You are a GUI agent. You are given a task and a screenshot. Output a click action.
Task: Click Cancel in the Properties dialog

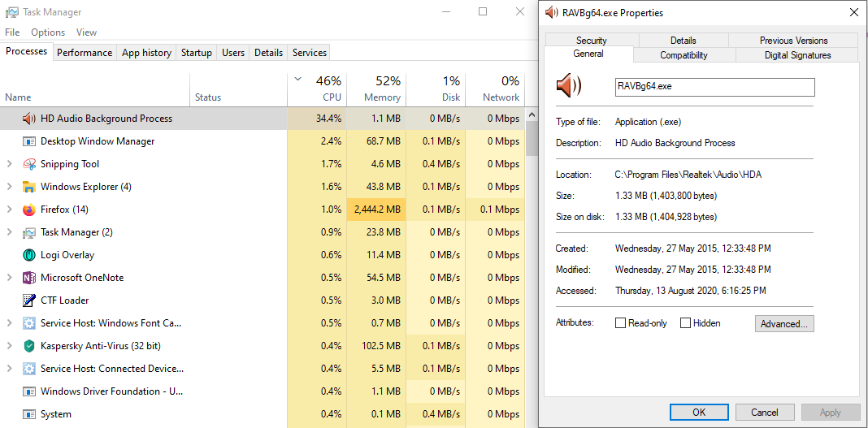click(765, 412)
